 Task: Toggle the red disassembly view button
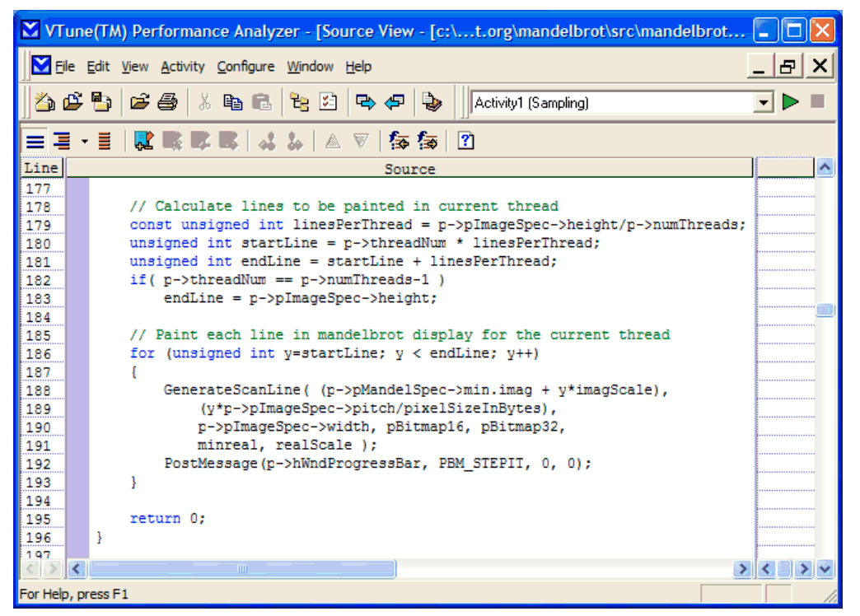tap(105, 142)
